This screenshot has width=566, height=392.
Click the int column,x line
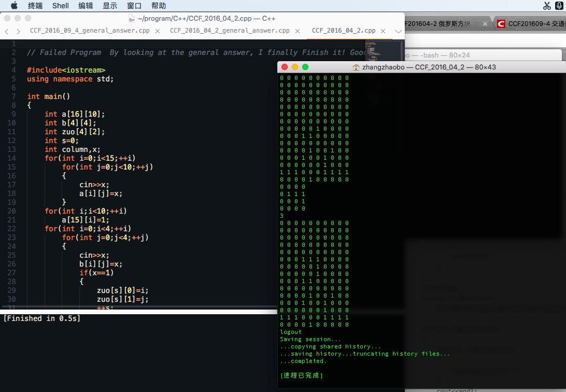click(73, 149)
